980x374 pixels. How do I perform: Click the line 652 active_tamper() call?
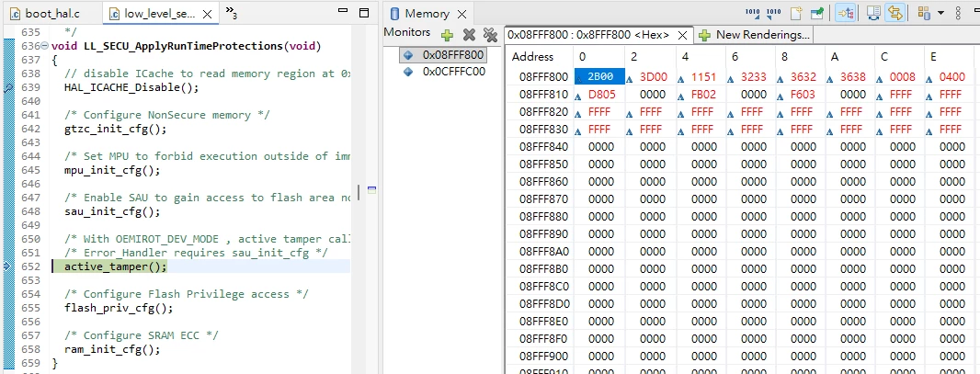(x=116, y=266)
